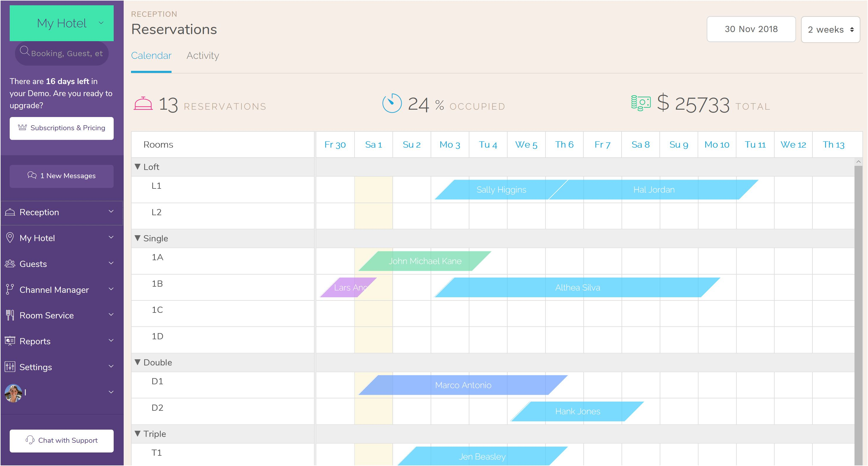Click the Reports sidebar icon
Image resolution: width=868 pixels, height=466 pixels.
click(x=10, y=341)
